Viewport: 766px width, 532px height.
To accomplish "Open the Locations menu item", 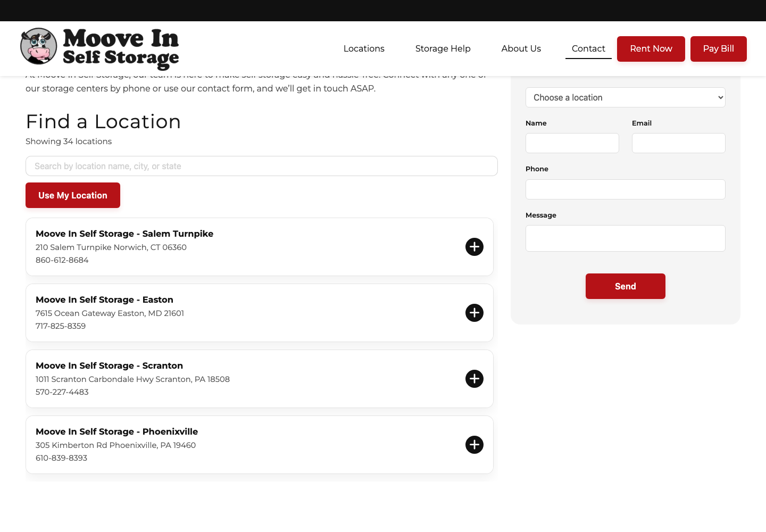I will (x=364, y=48).
